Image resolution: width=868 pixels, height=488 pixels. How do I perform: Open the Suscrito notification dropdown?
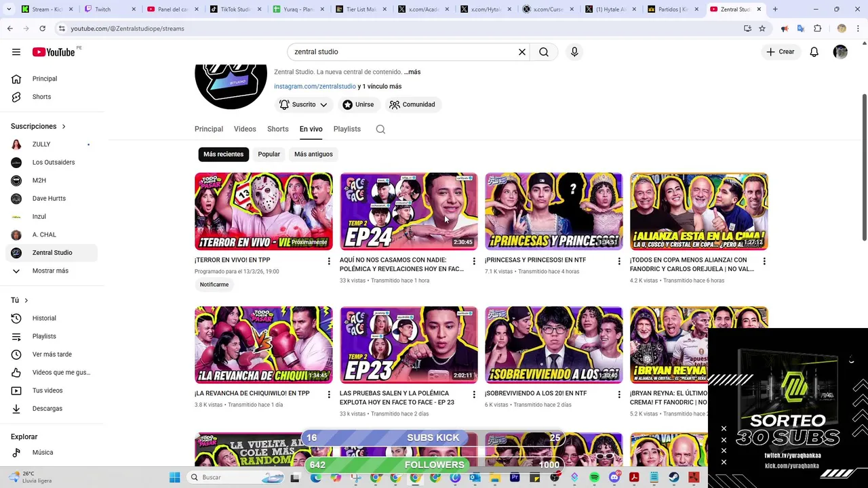pyautogui.click(x=304, y=104)
